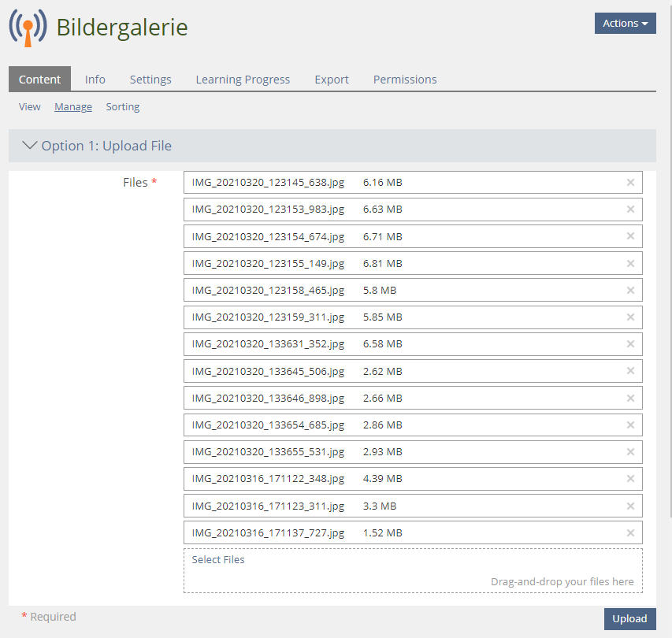This screenshot has width=672, height=638.
Task: Remove file IMG_20210320_123145_638.jpg from list
Action: point(630,183)
